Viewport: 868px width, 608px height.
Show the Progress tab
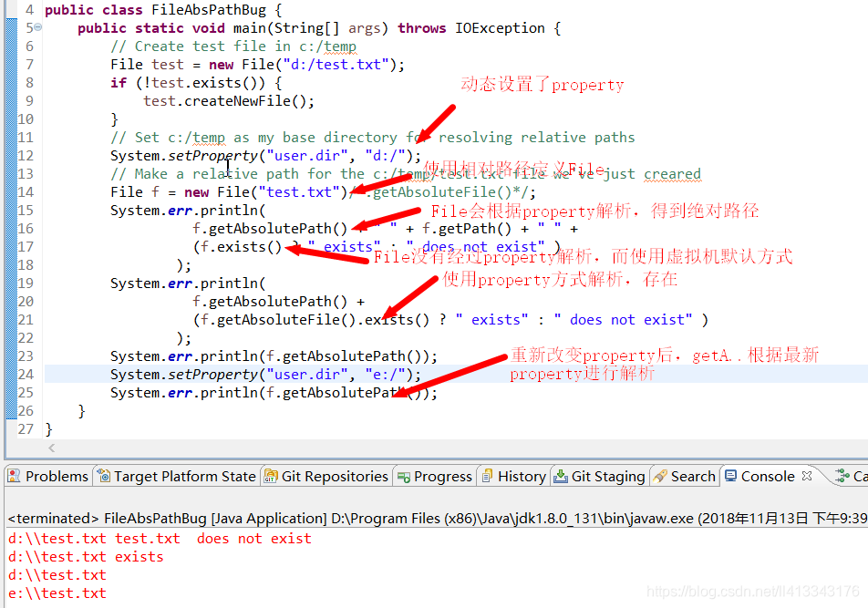coord(435,476)
